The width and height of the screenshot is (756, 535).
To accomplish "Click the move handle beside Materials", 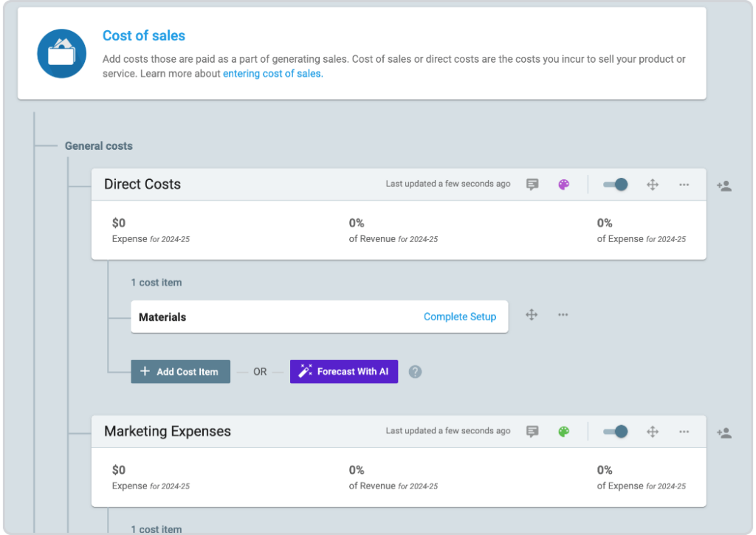I will 532,314.
